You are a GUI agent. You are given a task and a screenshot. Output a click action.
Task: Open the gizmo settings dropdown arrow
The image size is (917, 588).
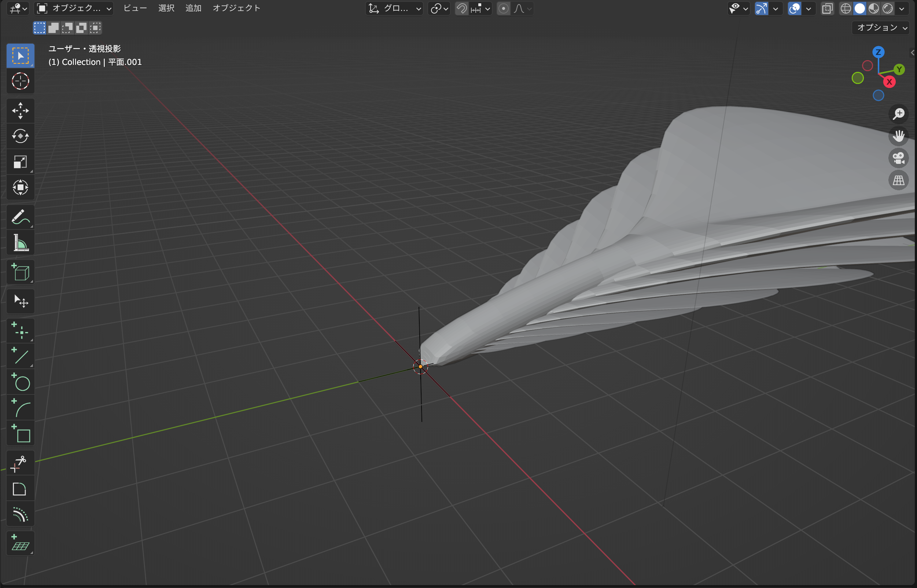[x=776, y=8]
